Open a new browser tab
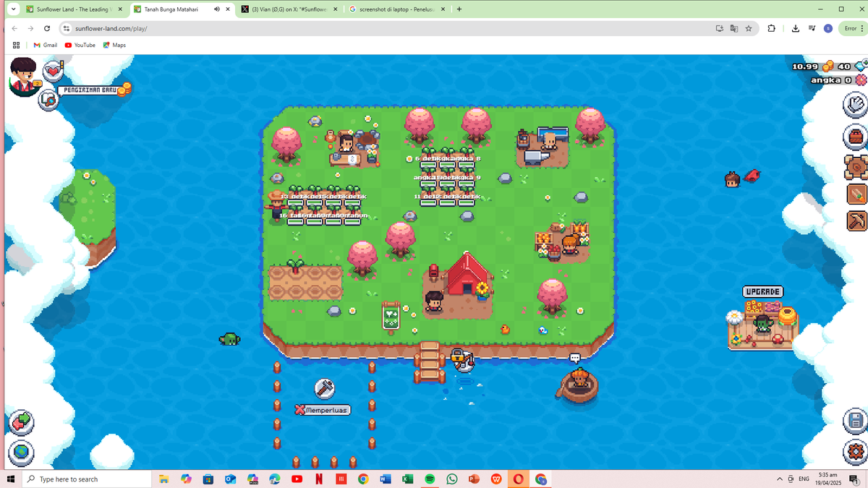Viewport: 868px width, 488px height. point(459,9)
